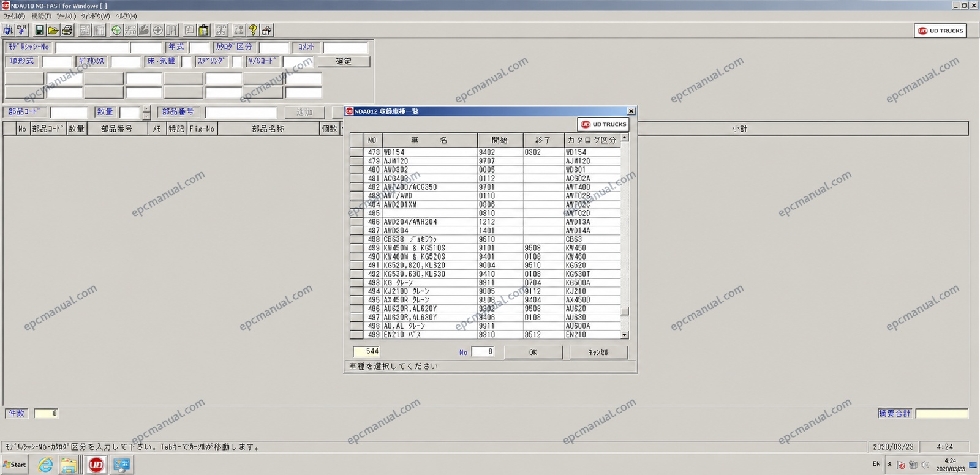Click the open folder toolbar icon
Screen dimensions: 980x475
pyautogui.click(x=53, y=30)
